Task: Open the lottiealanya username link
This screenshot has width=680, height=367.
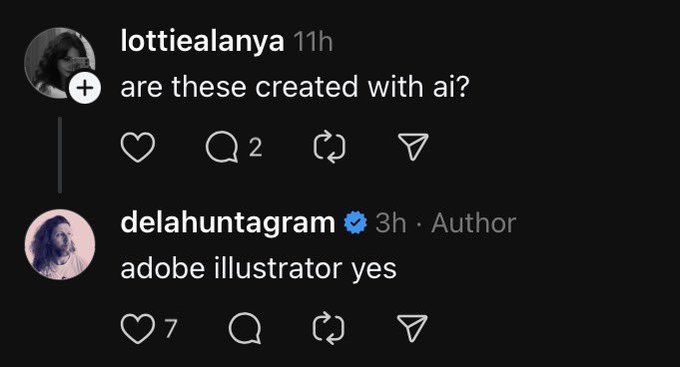Action: 202,42
